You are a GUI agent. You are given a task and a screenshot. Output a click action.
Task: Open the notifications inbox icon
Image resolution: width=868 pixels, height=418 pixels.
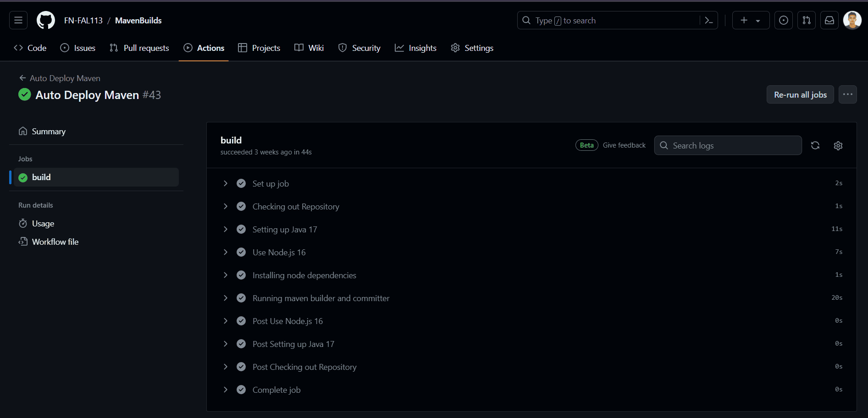pyautogui.click(x=829, y=20)
